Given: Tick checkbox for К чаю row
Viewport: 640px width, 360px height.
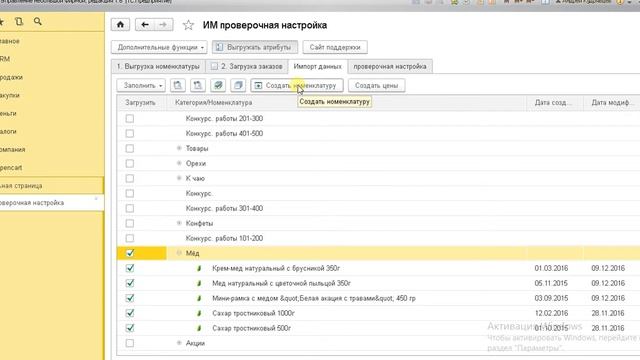Looking at the screenshot, I should pos(130,178).
